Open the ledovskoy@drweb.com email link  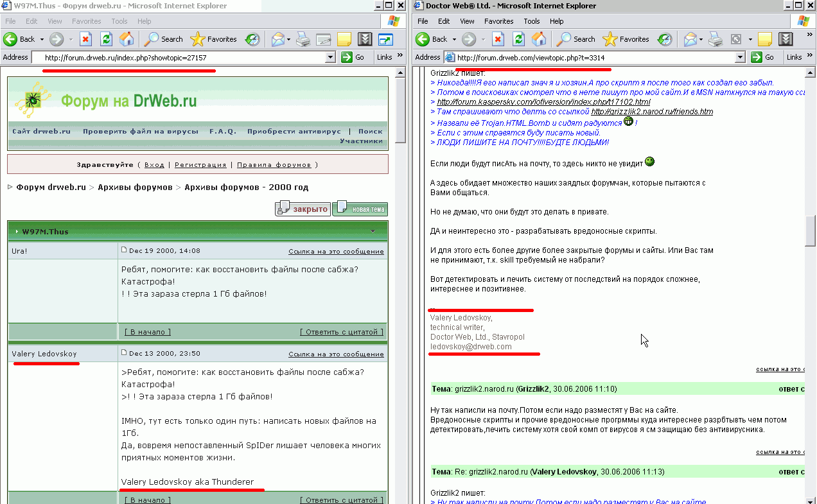click(x=471, y=347)
